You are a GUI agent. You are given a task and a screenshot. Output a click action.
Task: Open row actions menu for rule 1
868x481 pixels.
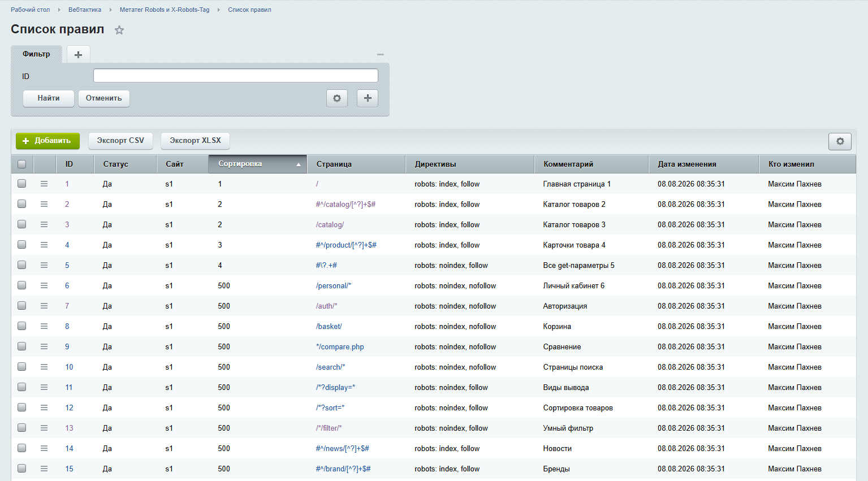[44, 184]
